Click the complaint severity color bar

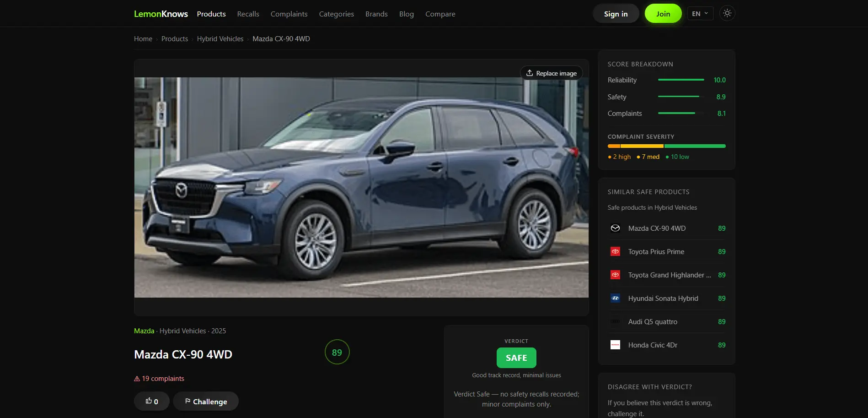[666, 146]
